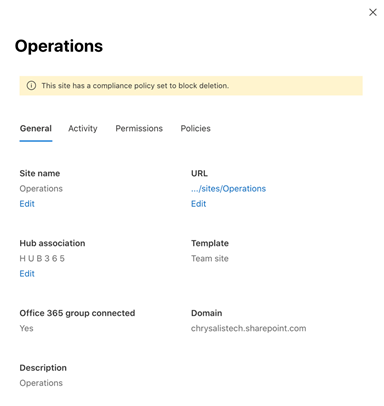
Task: Click the Domain label
Action: pyautogui.click(x=206, y=313)
